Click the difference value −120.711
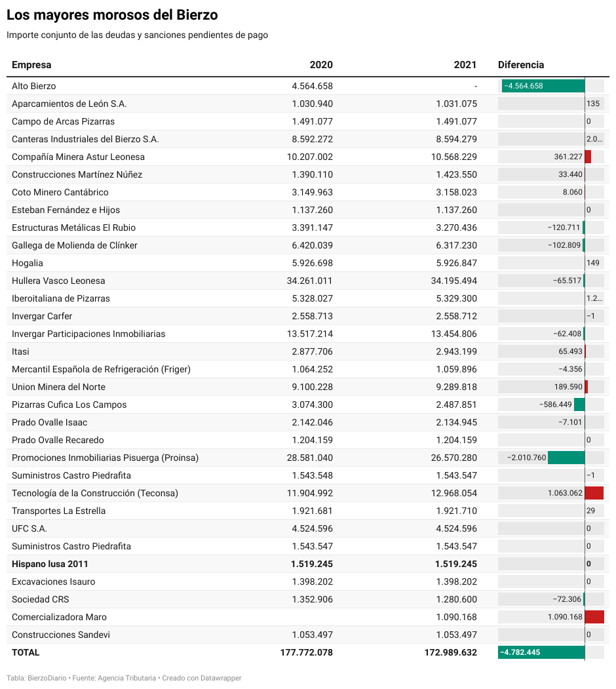The image size is (616, 689). click(x=564, y=227)
